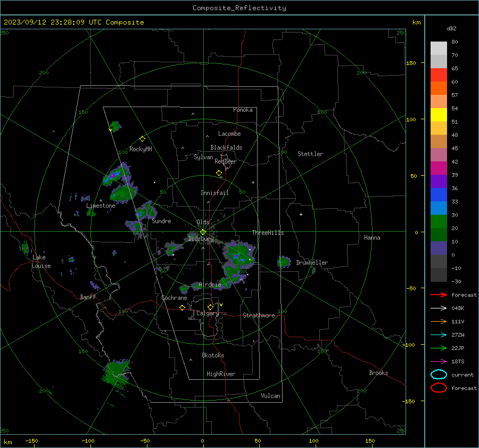
Task: Click the Lacombe city label
Action: click(x=229, y=134)
